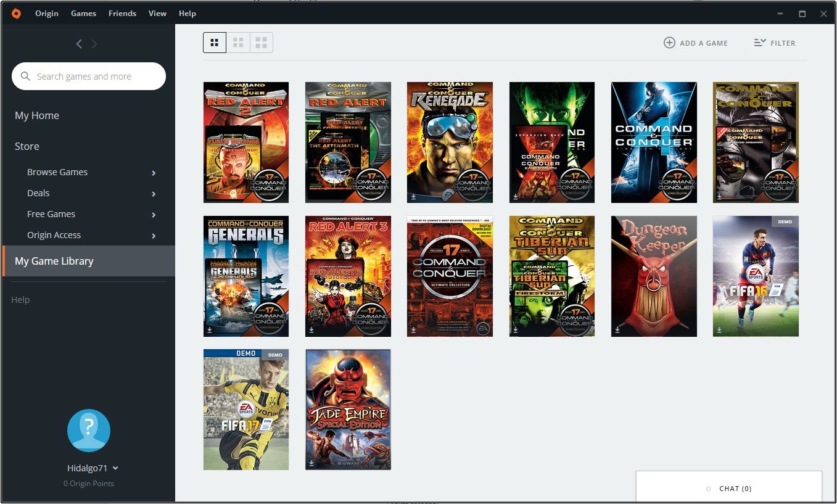Select the Red Alert 2 game tile
The width and height of the screenshot is (837, 504).
pyautogui.click(x=246, y=143)
